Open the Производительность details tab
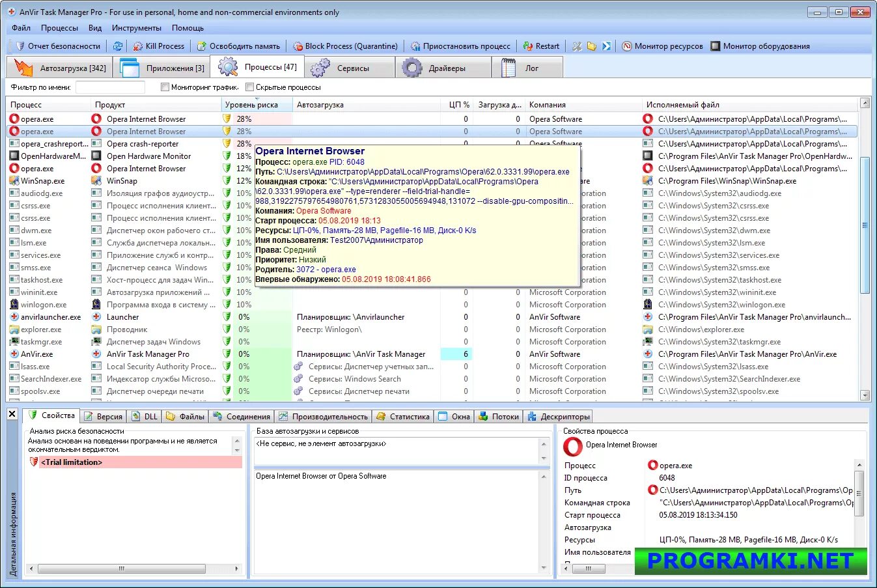The image size is (877, 588). (x=323, y=417)
